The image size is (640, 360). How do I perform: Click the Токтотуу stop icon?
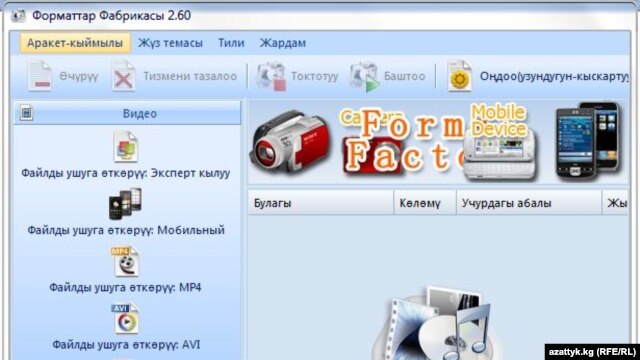(x=271, y=76)
